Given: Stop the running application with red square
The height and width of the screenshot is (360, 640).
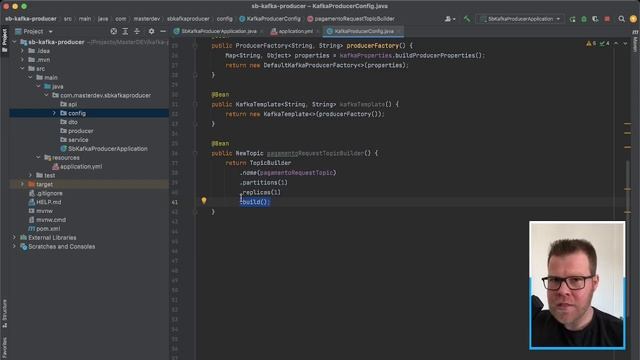Looking at the screenshot, I should click(607, 19).
